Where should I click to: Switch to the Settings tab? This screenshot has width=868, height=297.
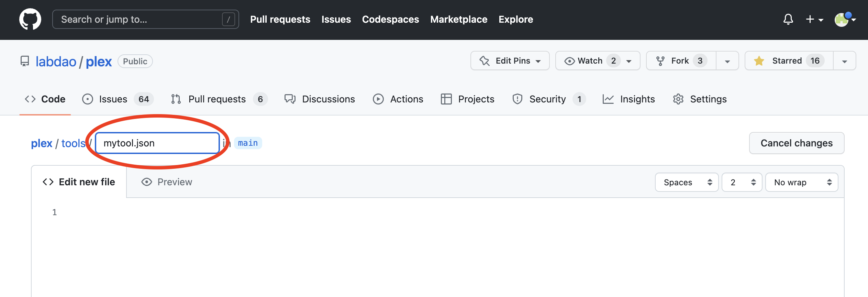(700, 99)
